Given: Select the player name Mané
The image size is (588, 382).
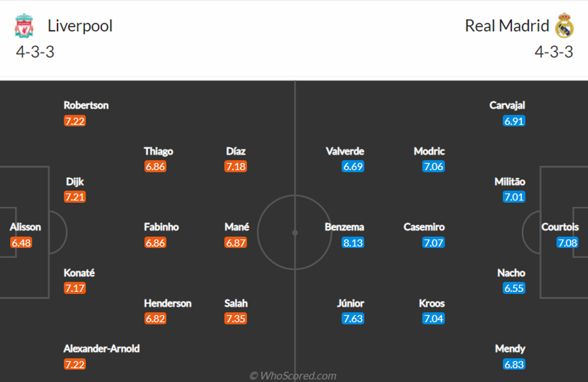Looking at the screenshot, I should [237, 227].
